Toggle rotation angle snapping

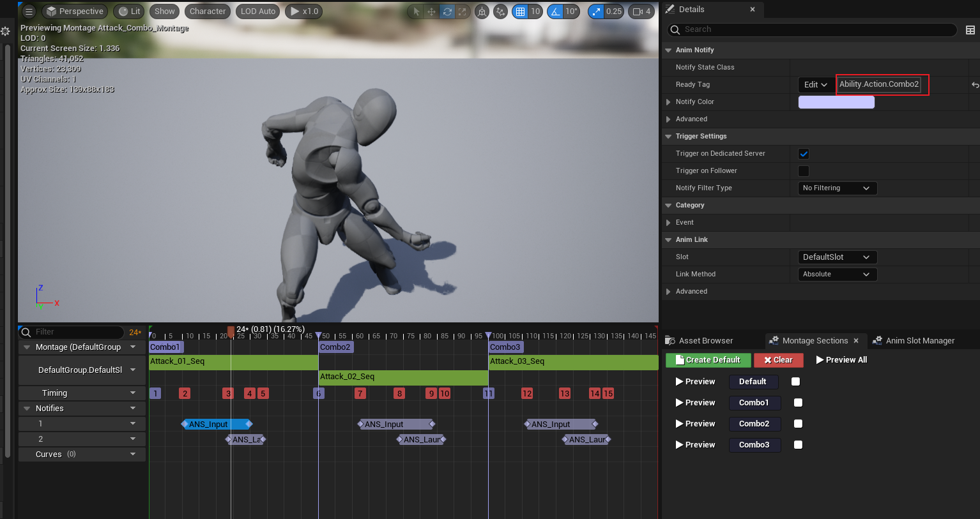pyautogui.click(x=556, y=11)
